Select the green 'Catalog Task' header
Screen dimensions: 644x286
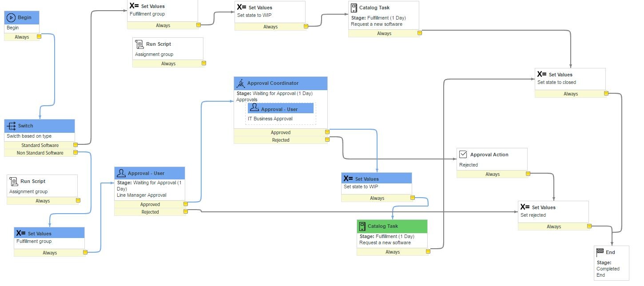[392, 226]
